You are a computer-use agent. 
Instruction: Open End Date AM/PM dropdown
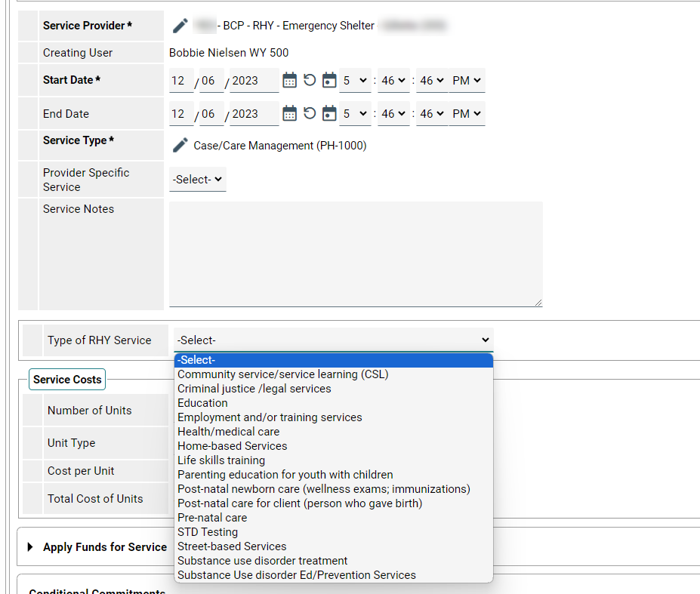467,114
